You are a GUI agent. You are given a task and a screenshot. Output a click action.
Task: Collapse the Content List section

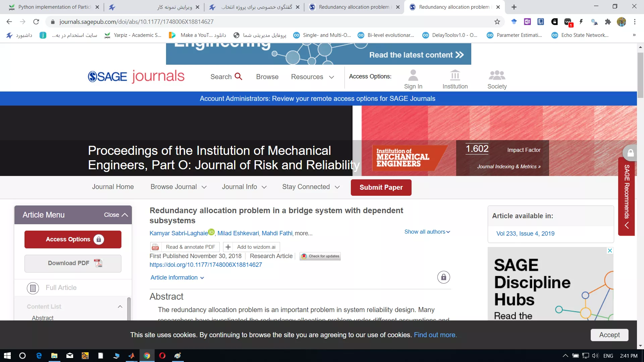120,307
